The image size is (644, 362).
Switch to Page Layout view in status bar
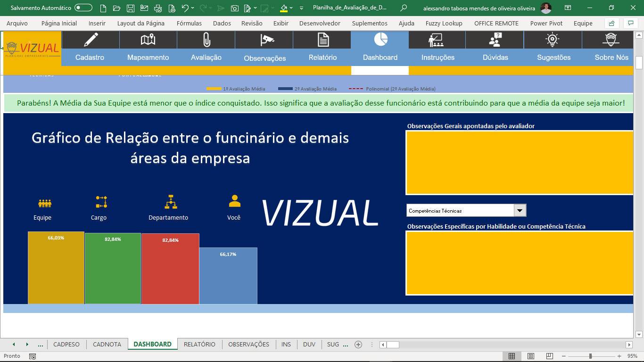[x=531, y=356]
